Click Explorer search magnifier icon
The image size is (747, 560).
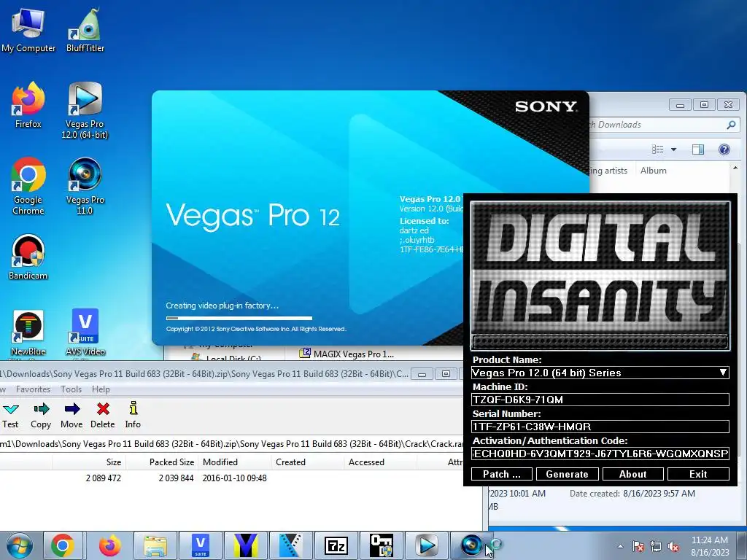[731, 125]
